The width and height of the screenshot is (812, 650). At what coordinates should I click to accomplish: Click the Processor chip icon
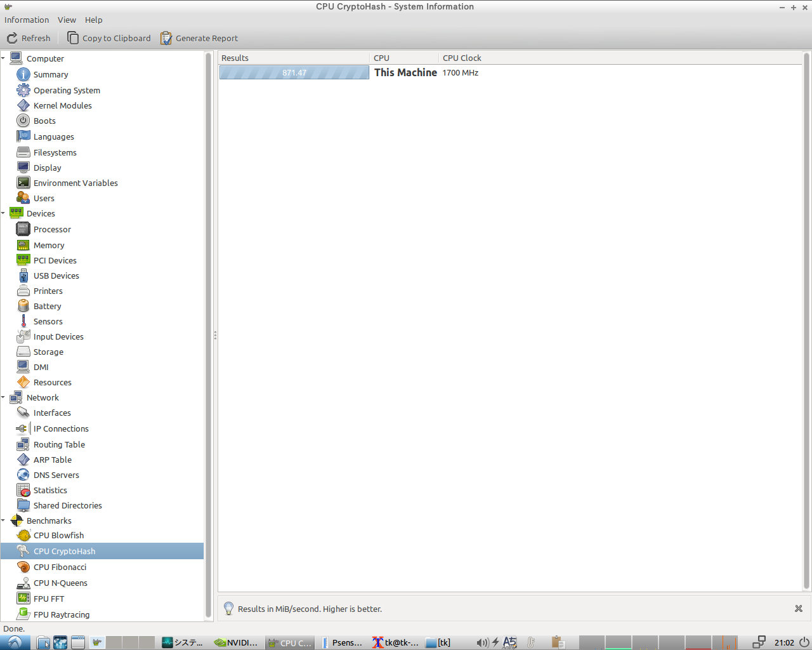pos(23,229)
